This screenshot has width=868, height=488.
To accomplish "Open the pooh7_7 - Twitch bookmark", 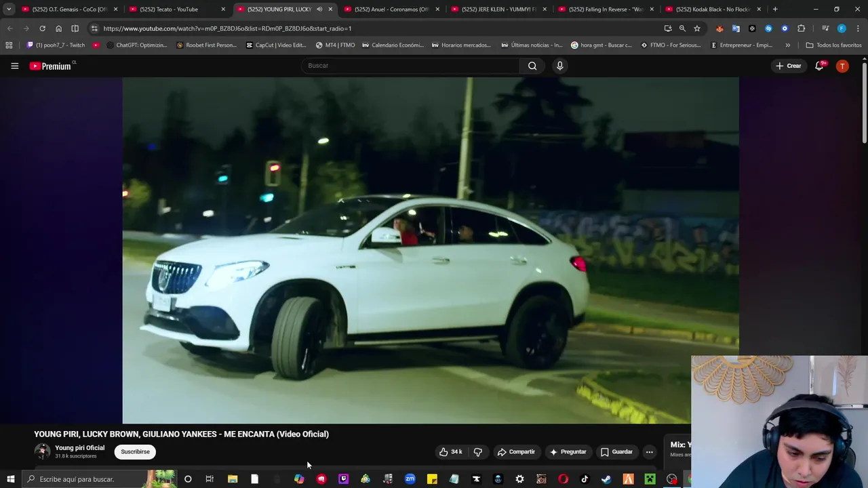I will tap(56, 45).
